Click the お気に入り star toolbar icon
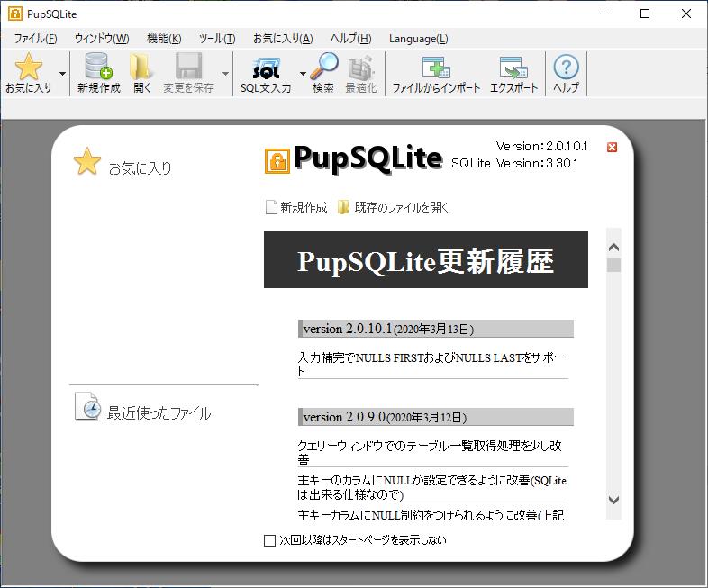This screenshot has height=588, width=708. point(29,67)
